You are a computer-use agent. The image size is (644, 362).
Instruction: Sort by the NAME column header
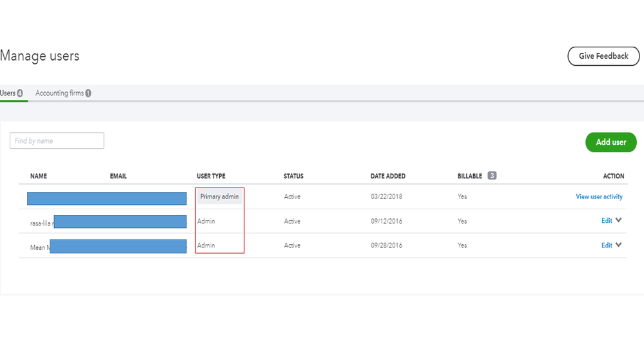pyautogui.click(x=39, y=176)
